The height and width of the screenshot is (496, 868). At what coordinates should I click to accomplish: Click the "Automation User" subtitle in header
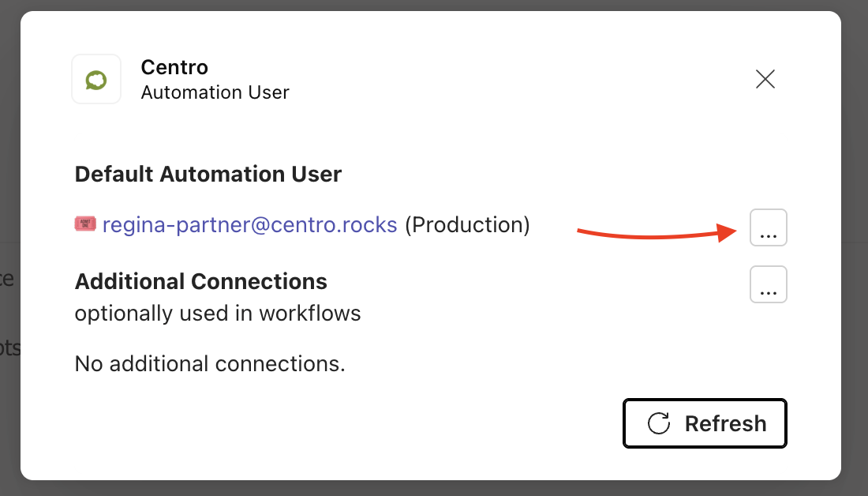coord(215,92)
